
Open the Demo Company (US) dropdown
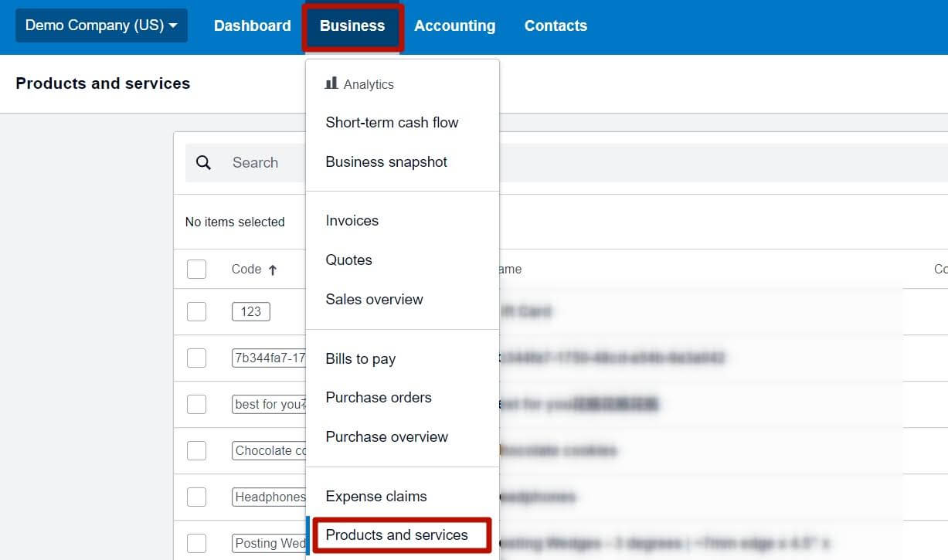tap(101, 25)
